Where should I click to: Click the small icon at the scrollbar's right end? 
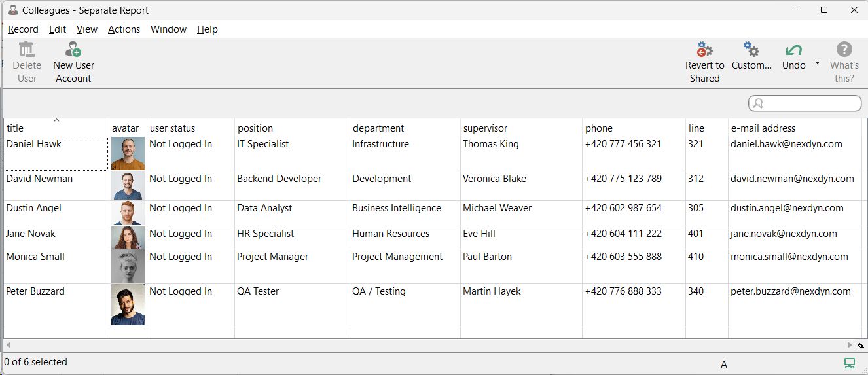(x=861, y=345)
